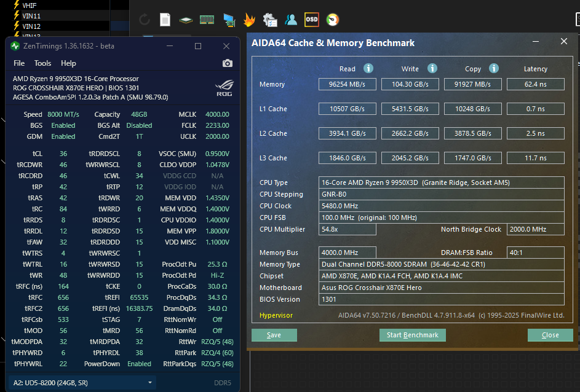
Task: Click the CPU chip toolbar icon
Action: [186, 20]
